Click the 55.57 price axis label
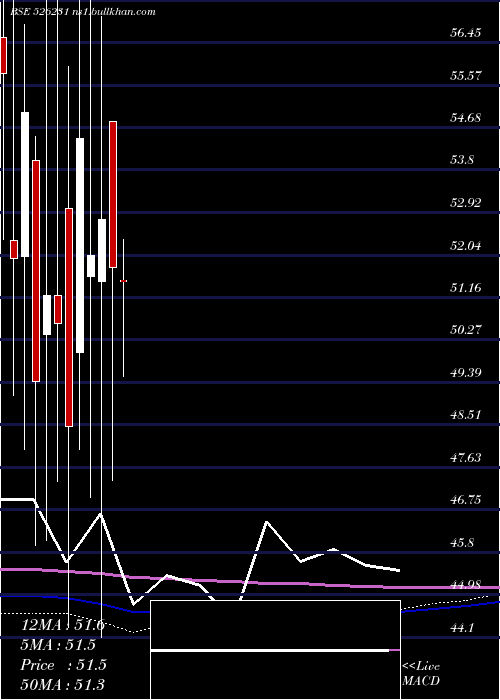Screen dimensions: 500x700 tap(466, 75)
